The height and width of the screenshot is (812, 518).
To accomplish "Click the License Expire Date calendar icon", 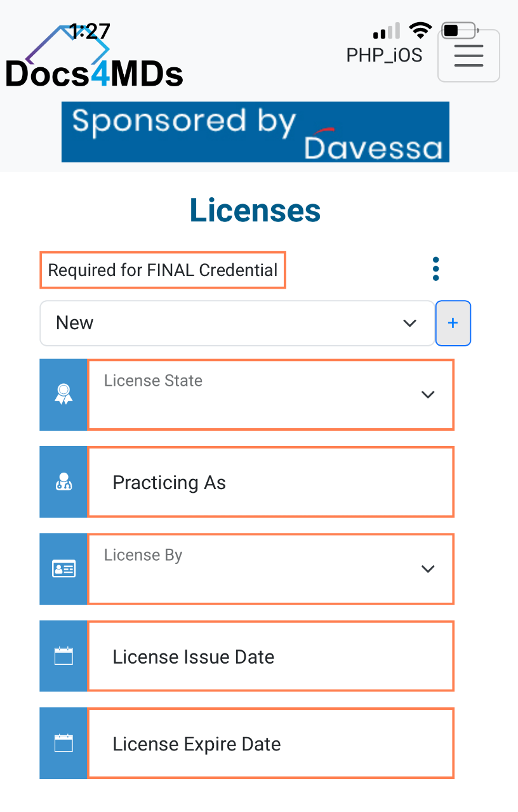I will click(63, 743).
